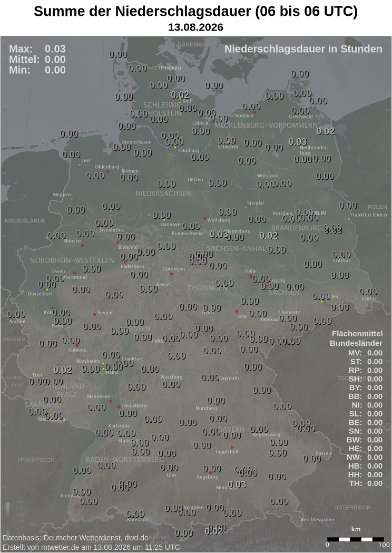Select the Chemnitz city label
This screenshot has width=392, height=553.
pyautogui.click(x=289, y=312)
